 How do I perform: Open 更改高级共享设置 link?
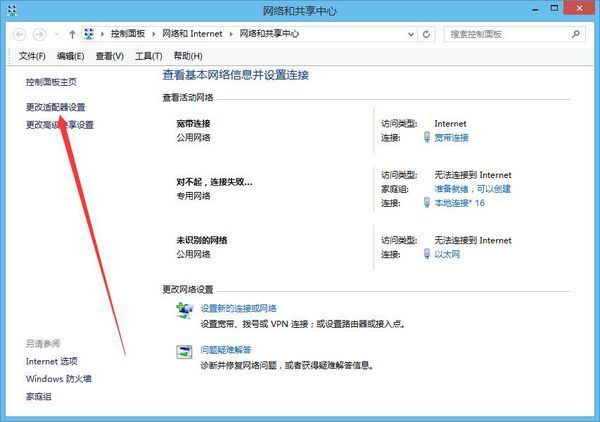click(x=60, y=125)
